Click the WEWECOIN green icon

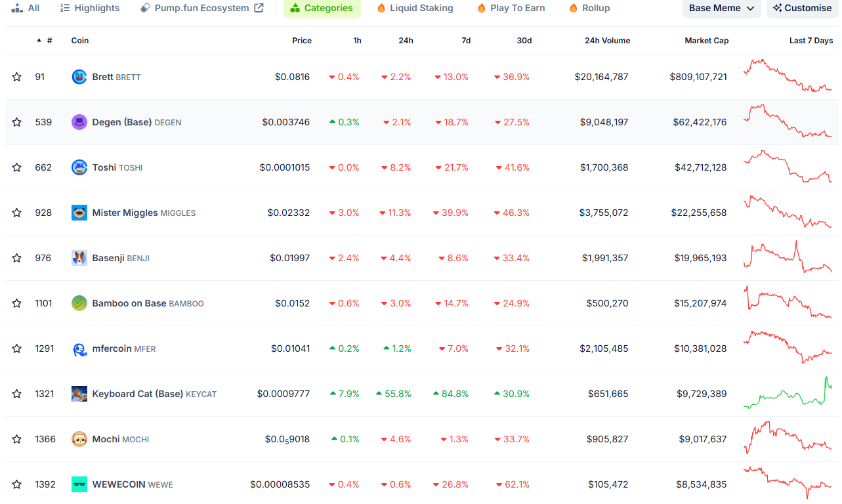click(79, 484)
